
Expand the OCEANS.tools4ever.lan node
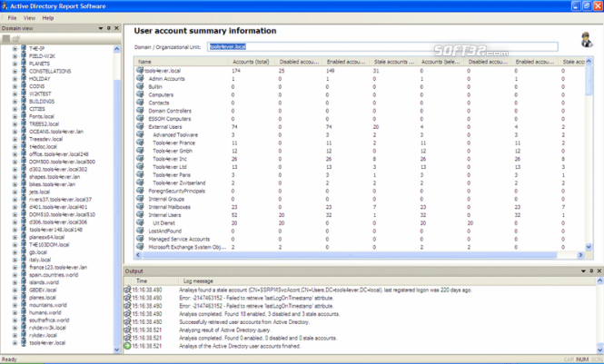click(15, 132)
